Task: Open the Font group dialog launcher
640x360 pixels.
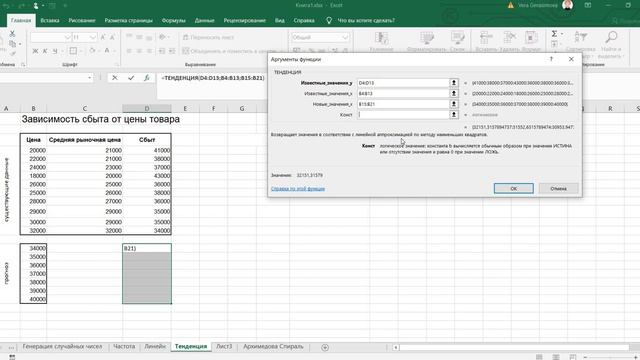Action: (x=117, y=64)
